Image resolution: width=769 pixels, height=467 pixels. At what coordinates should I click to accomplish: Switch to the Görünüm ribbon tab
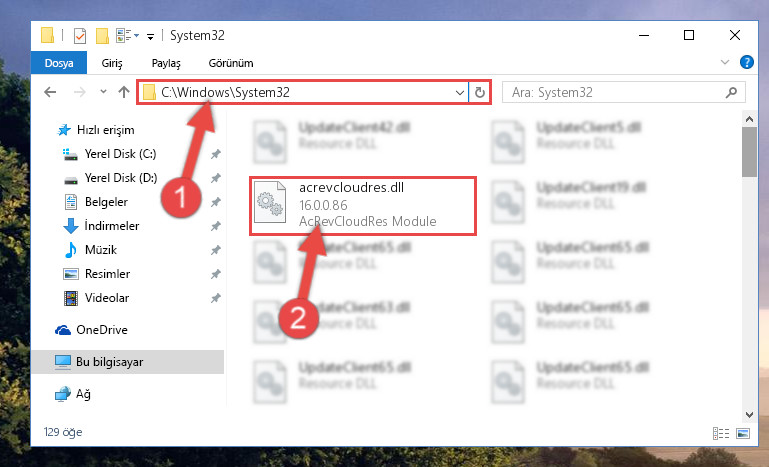coord(231,63)
